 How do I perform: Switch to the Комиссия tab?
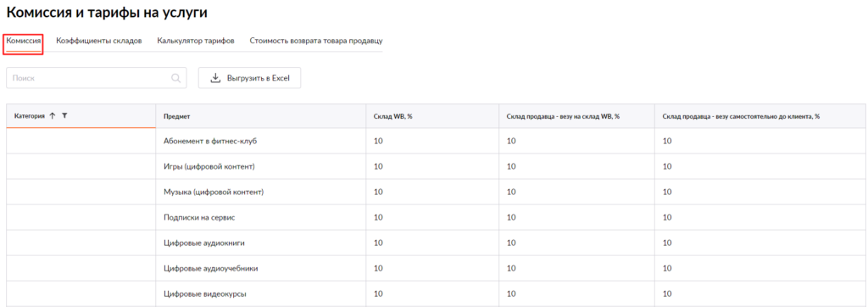[x=23, y=41]
